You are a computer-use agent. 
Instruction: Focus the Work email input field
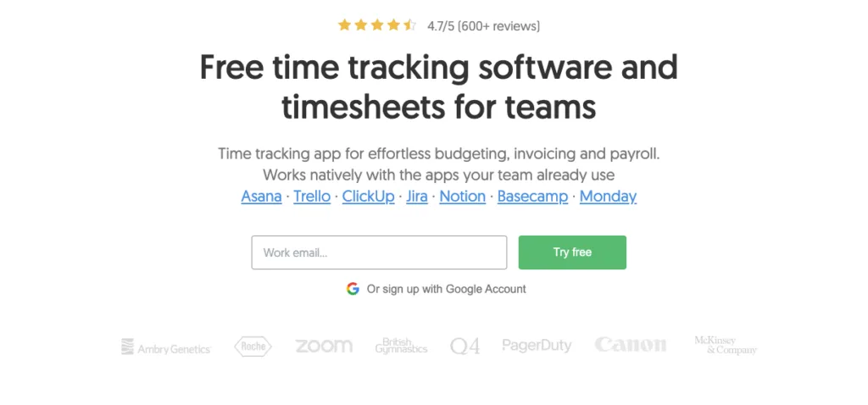click(x=379, y=252)
